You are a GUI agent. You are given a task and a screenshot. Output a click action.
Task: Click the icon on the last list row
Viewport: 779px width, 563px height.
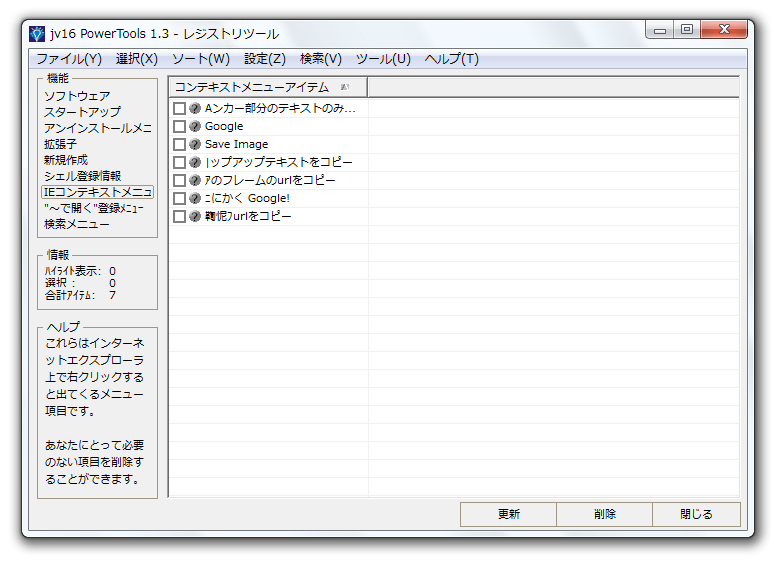(x=195, y=216)
